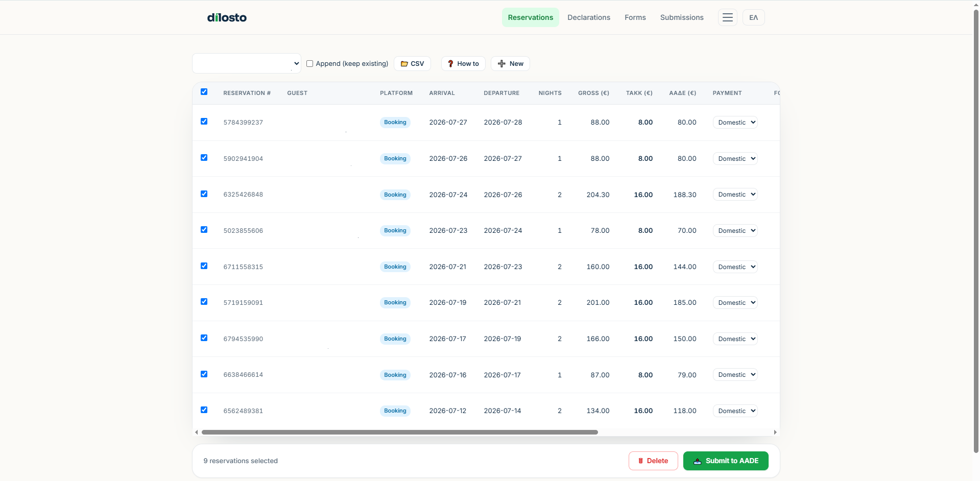Click the Booking badge for reservation 6638466614
The height and width of the screenshot is (481, 980).
(x=395, y=375)
